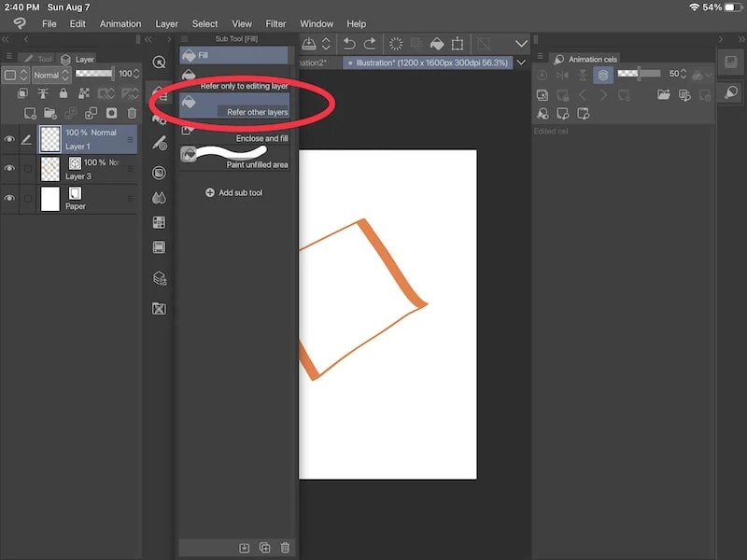Image resolution: width=747 pixels, height=560 pixels.
Task: Hide the Paper layer
Action: coord(9,197)
